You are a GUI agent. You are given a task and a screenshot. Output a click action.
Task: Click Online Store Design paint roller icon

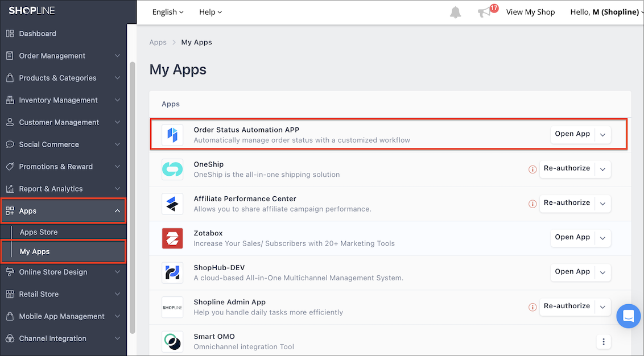tap(10, 272)
